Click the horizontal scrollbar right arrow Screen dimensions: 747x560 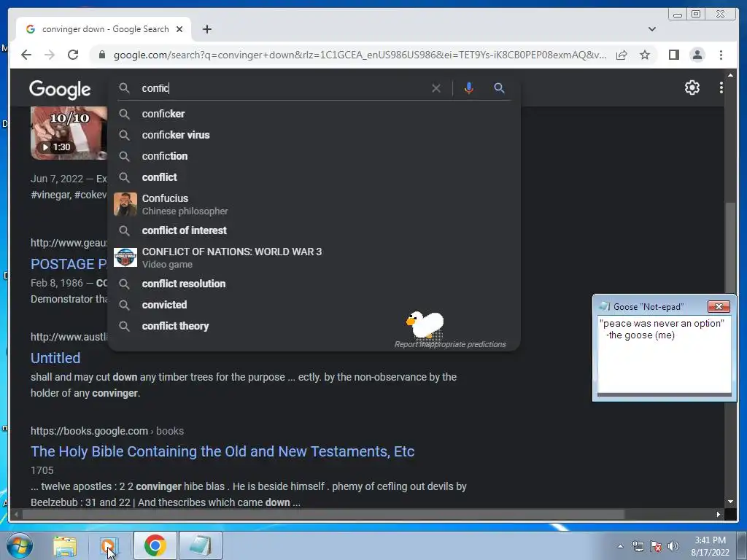tap(719, 514)
